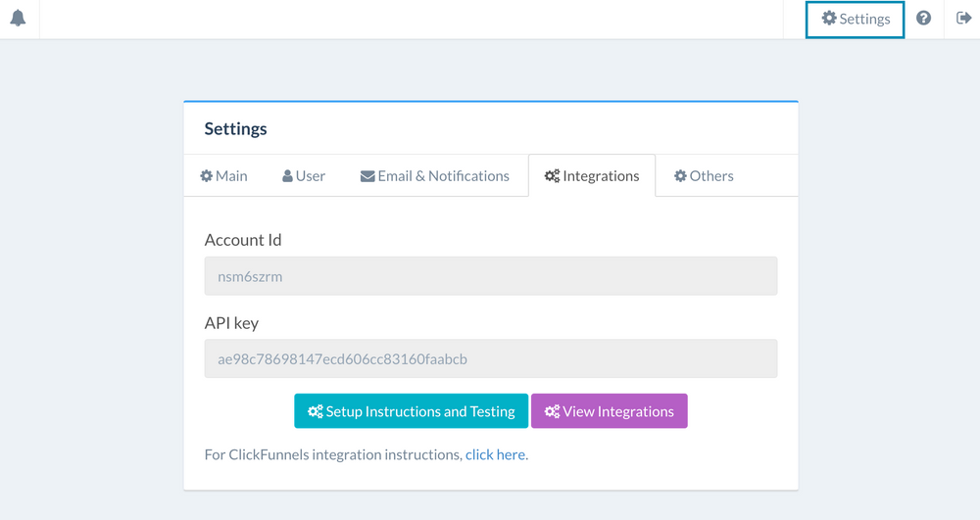The image size is (980, 520).
Task: Click the help question mark icon
Action: pos(923,18)
